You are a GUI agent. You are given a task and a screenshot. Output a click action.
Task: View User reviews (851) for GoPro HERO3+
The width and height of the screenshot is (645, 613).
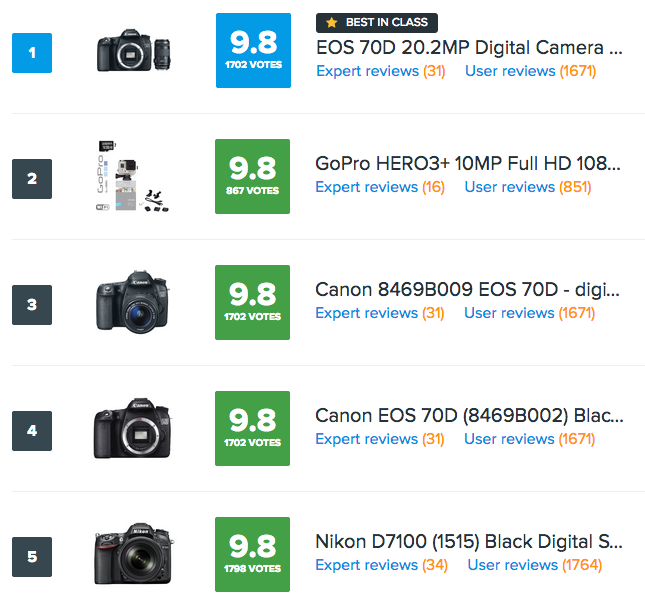(x=528, y=187)
